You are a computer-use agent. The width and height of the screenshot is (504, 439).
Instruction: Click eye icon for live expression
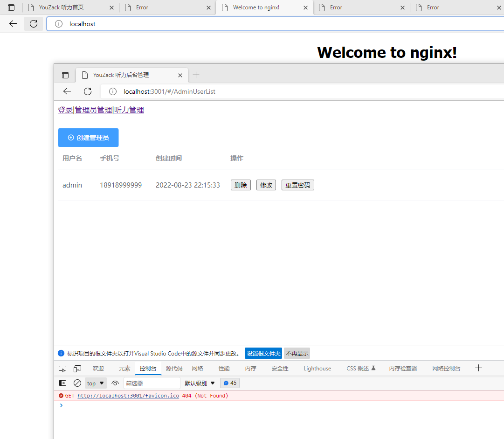pos(115,383)
